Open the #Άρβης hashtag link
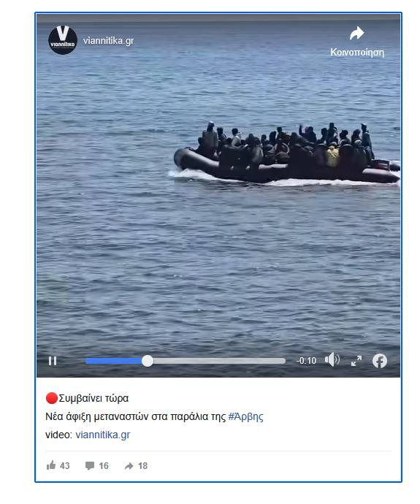The image size is (420, 504). tap(246, 416)
